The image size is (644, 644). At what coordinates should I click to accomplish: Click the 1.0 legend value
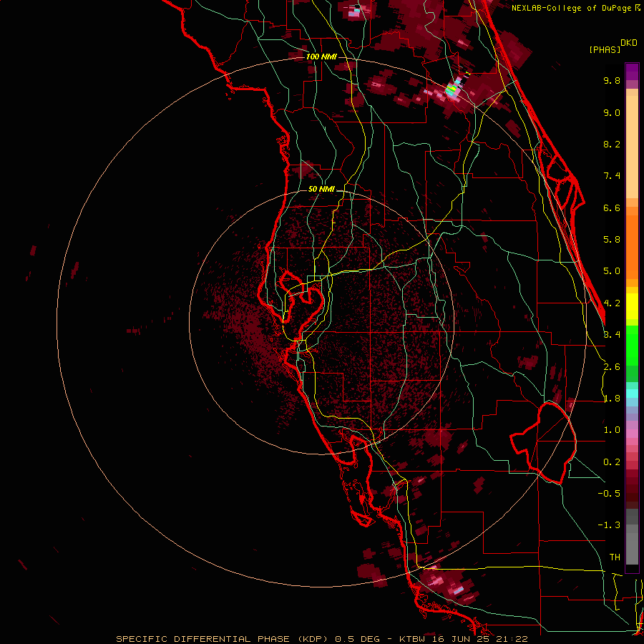point(612,430)
